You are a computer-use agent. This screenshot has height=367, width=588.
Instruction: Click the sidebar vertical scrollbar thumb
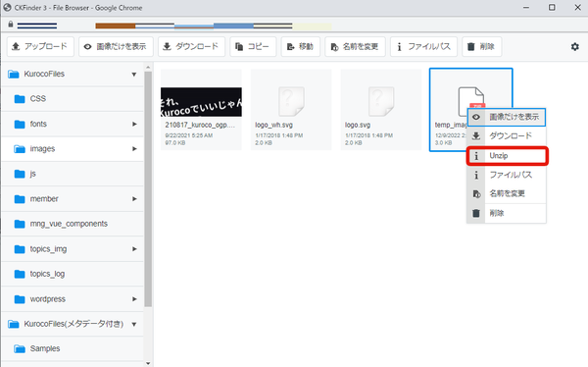pyautogui.click(x=148, y=189)
